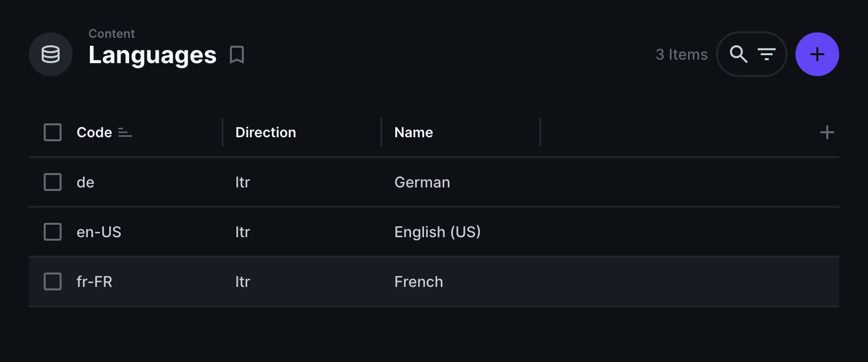Click the Languages page title
The image size is (868, 362).
coord(152,55)
